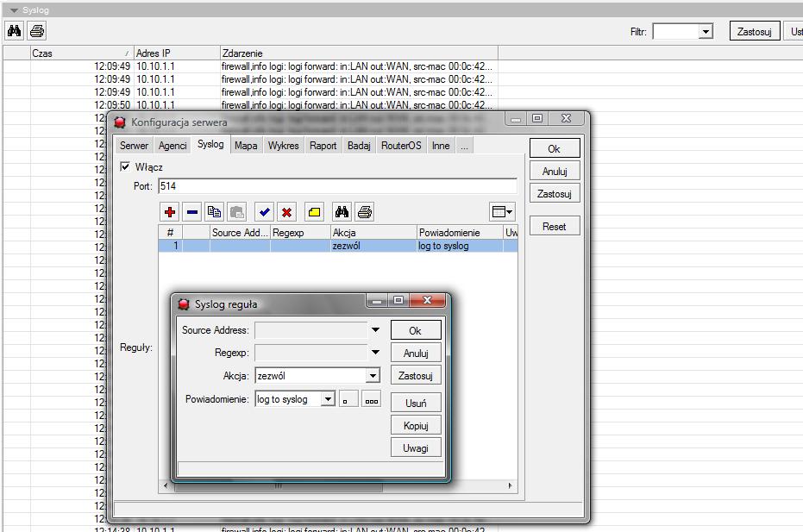Viewport: 803px width, 532px height.
Task: Click the Kopiuj button
Action: click(416, 425)
